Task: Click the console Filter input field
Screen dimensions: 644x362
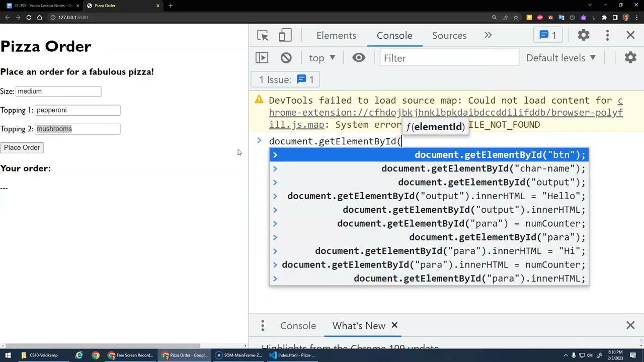Action: (x=449, y=58)
